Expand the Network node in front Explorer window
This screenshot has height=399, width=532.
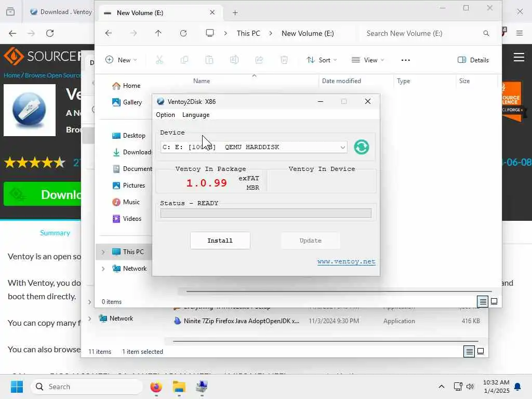tap(103, 269)
